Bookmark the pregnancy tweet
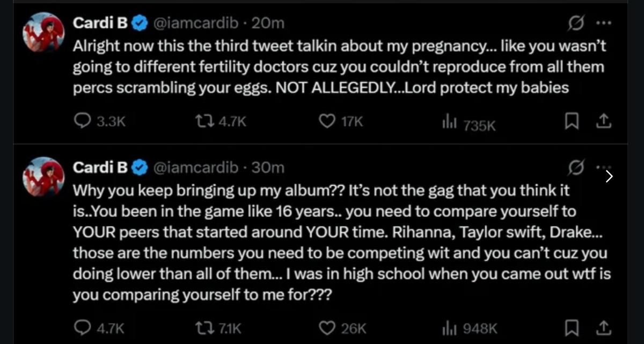Image resolution: width=644 pixels, height=344 pixels. click(x=570, y=123)
